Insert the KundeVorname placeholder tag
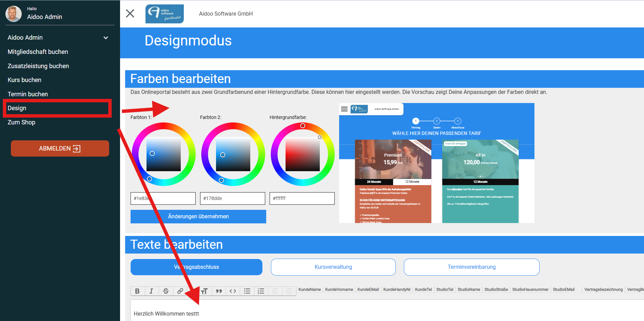 (x=339, y=289)
